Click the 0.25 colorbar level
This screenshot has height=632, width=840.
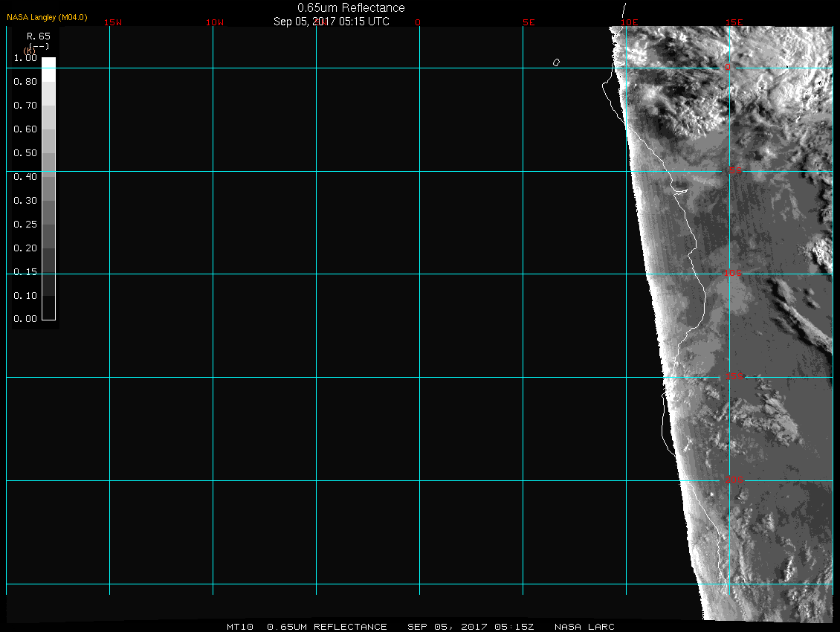pos(48,229)
